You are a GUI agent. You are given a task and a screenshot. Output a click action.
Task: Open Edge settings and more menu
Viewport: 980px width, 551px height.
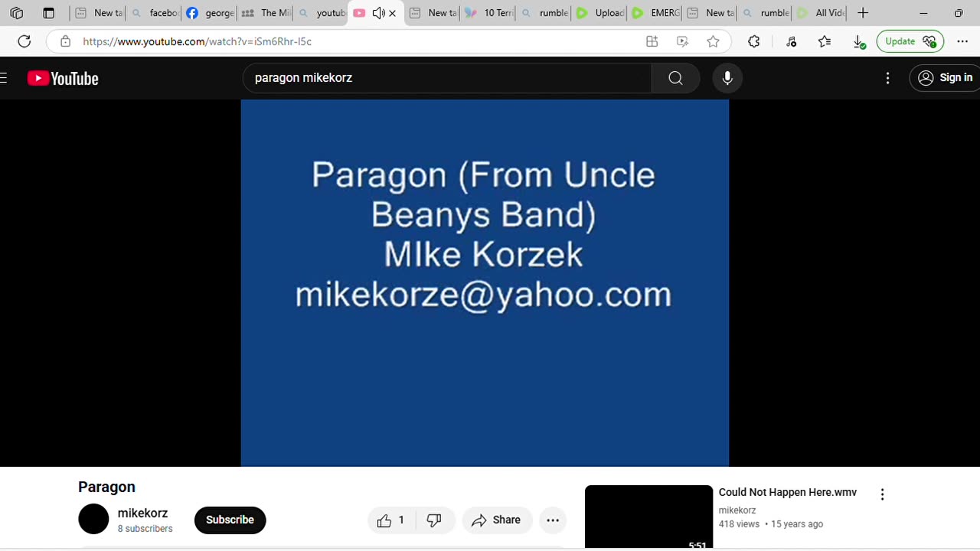(x=962, y=41)
